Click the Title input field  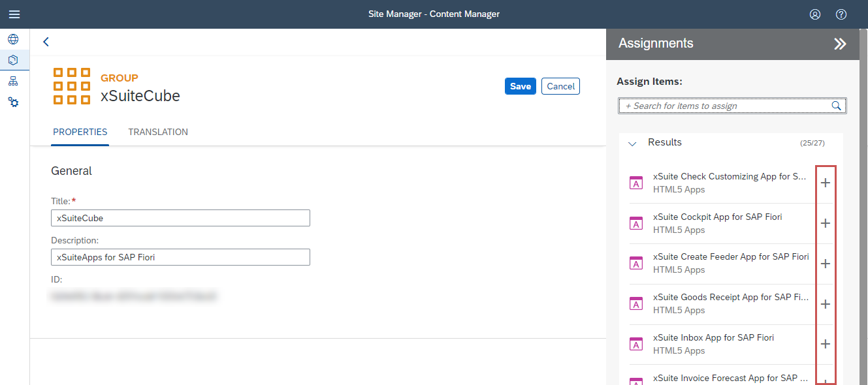[x=180, y=218]
